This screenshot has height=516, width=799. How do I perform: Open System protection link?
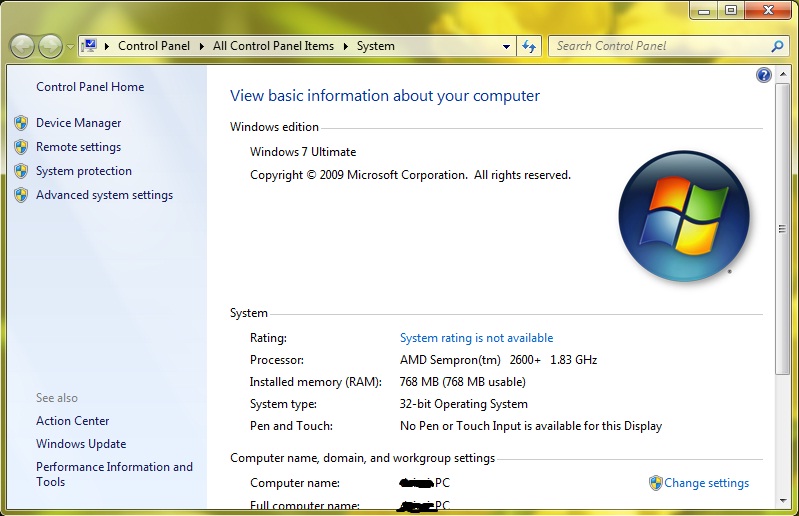pos(84,171)
